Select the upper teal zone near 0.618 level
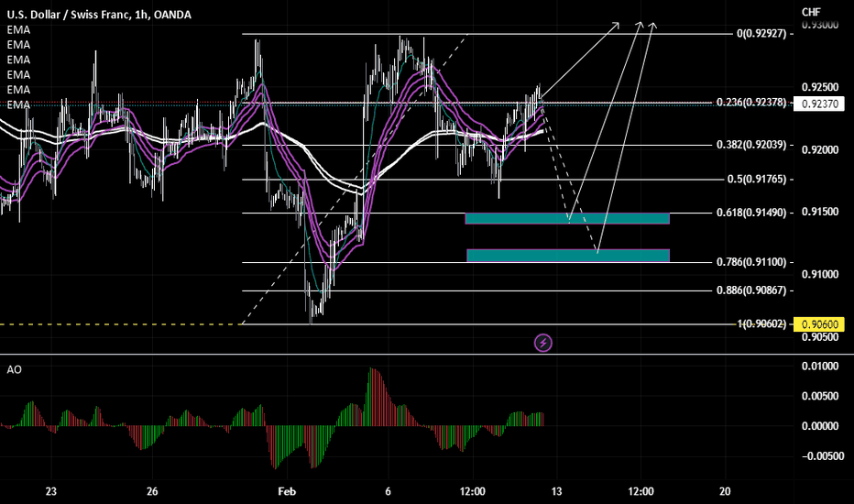854x504 pixels. point(567,218)
